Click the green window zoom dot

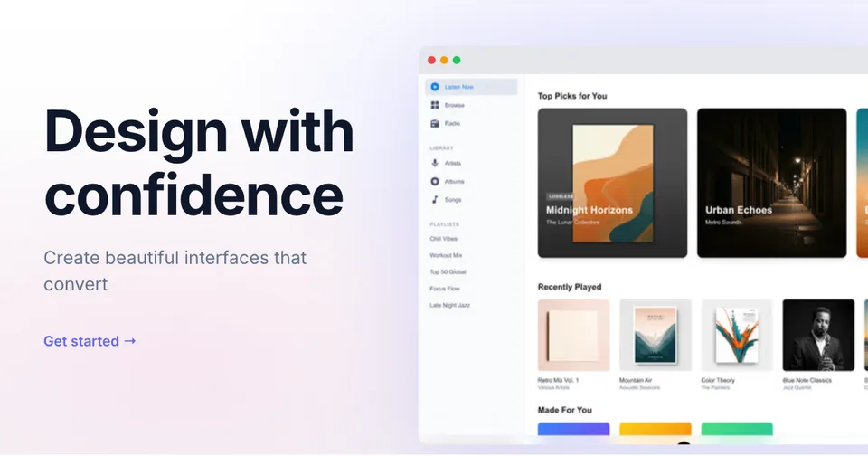click(x=457, y=60)
